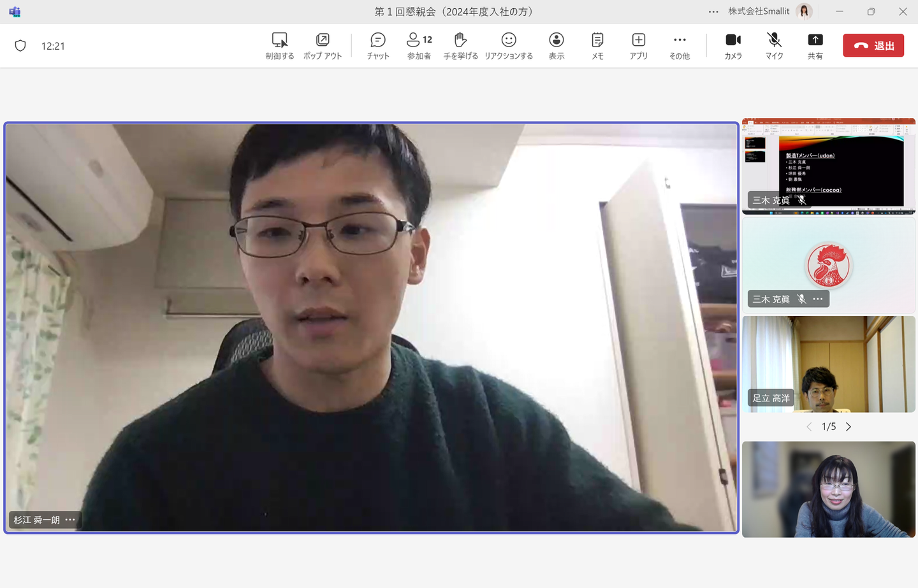Select the shared PowerPoint screen thumbnail

click(x=828, y=166)
